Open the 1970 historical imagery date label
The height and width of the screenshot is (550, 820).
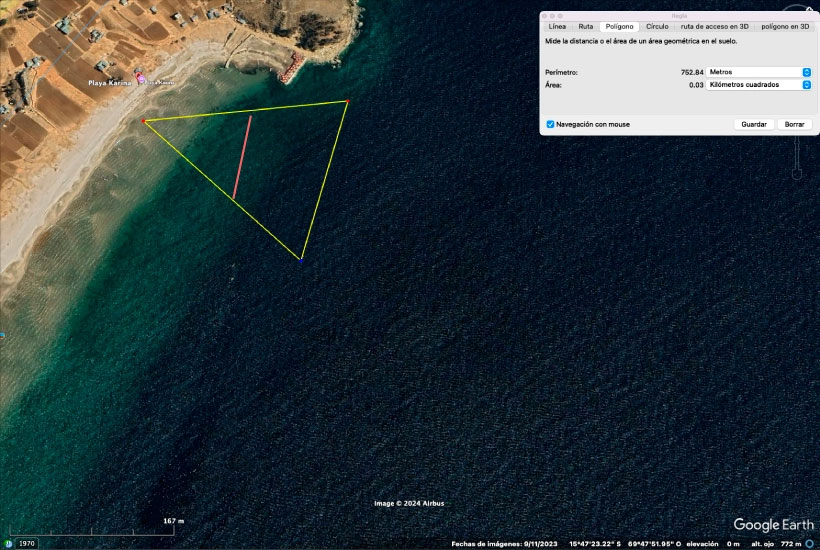(27, 543)
